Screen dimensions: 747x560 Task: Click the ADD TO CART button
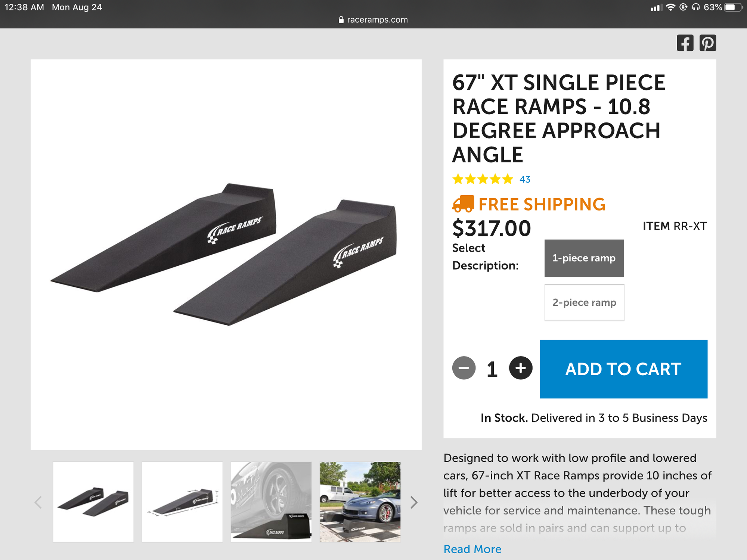[x=623, y=369]
